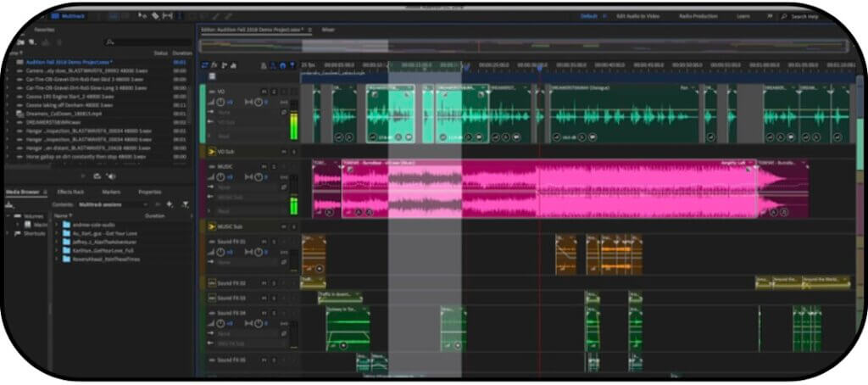
Task: Mute the VO track
Action: 264,92
